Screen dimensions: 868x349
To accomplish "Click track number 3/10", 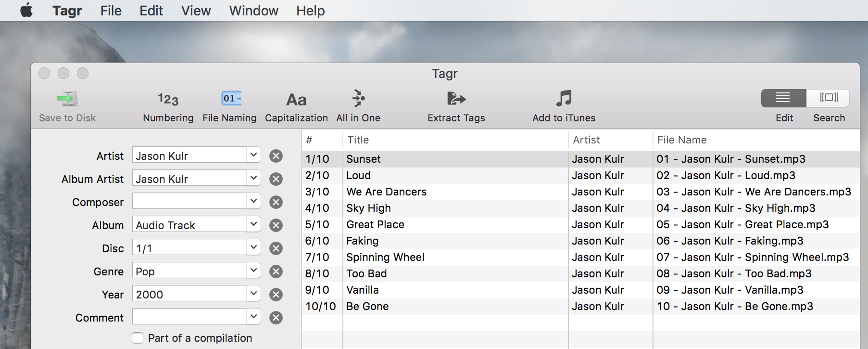I will [317, 192].
